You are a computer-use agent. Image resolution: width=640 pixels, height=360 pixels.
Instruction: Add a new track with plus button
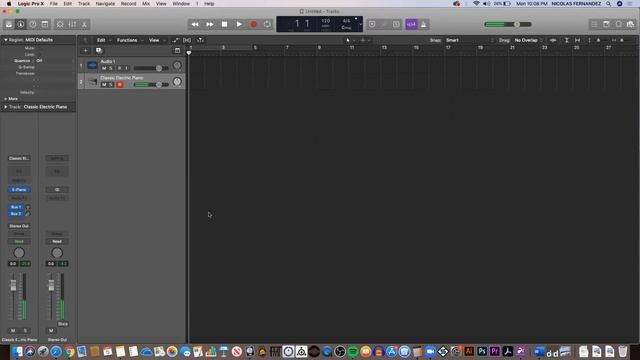click(x=85, y=51)
